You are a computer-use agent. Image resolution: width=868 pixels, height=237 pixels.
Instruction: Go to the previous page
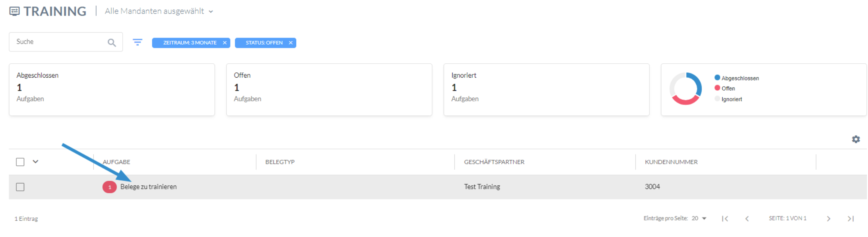[747, 219]
